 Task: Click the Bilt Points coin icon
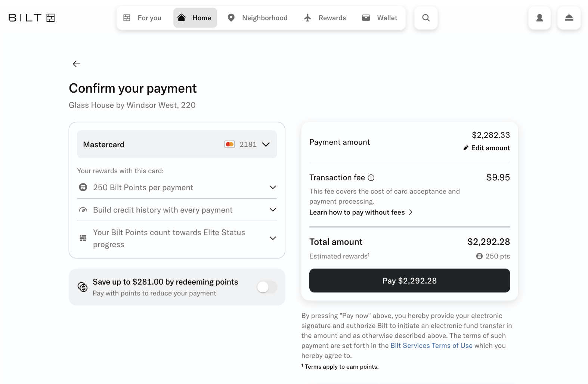(x=83, y=187)
